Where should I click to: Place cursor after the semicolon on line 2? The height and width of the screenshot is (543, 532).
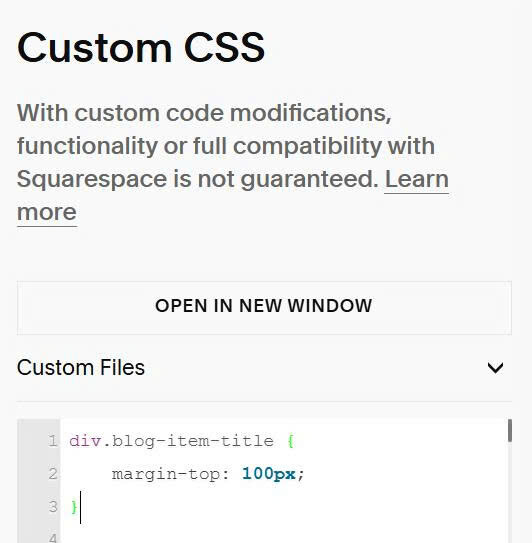point(305,474)
